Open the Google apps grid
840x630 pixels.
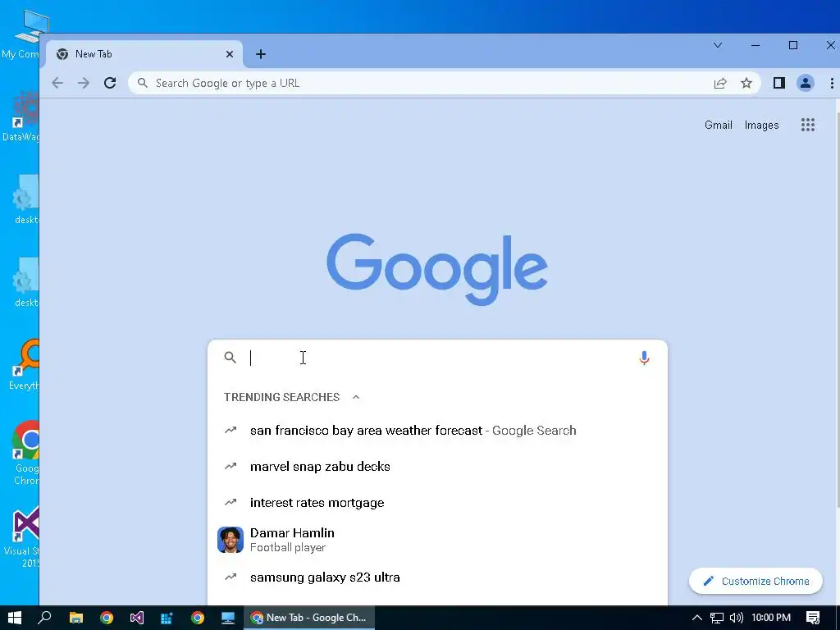[808, 125]
